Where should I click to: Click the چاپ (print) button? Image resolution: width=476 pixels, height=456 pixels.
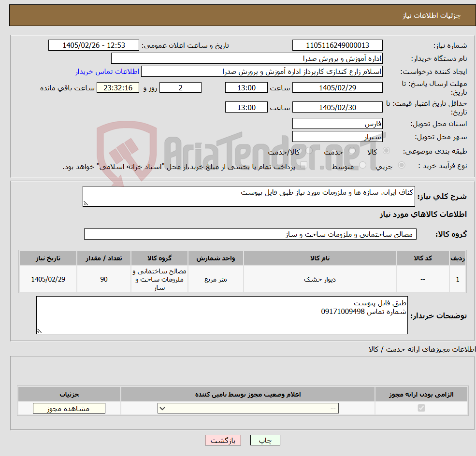[265, 440]
